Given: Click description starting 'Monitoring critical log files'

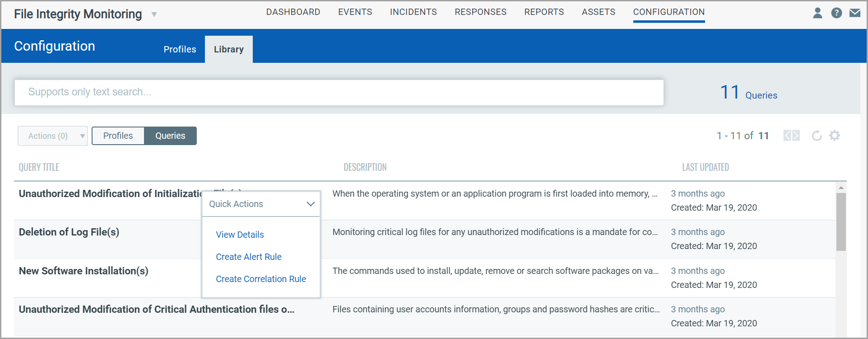Looking at the screenshot, I should coord(495,232).
